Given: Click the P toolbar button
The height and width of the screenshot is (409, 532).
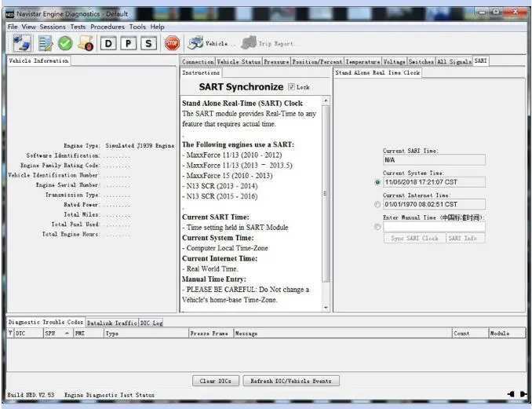Looking at the screenshot, I should pyautogui.click(x=128, y=43).
